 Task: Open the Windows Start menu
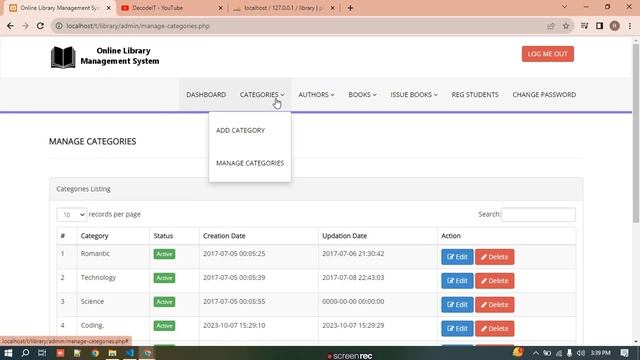[8, 353]
